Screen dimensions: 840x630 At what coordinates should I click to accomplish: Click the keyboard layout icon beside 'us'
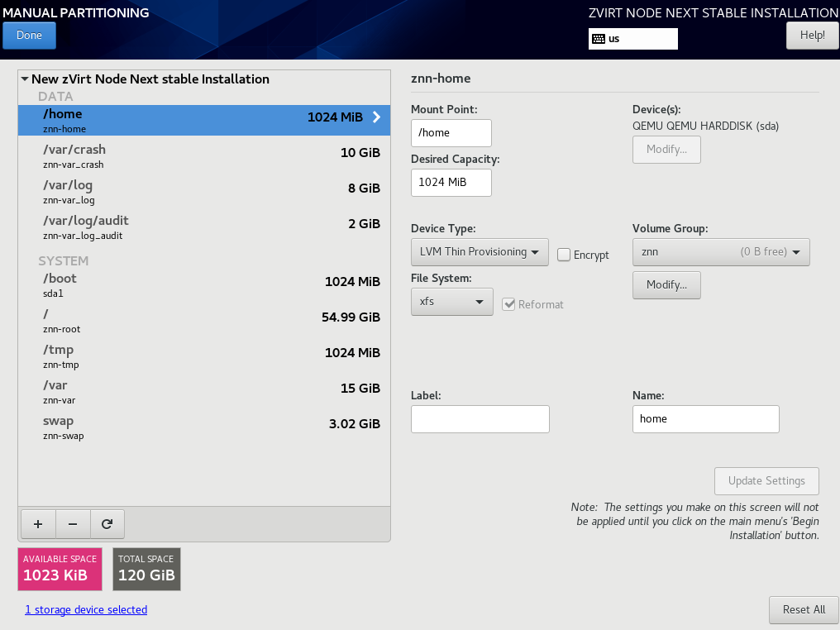(599, 39)
